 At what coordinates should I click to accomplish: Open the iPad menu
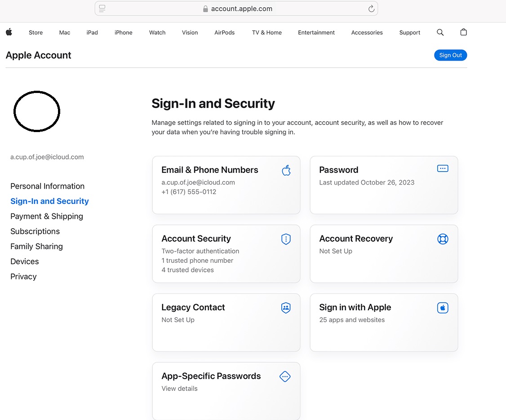(x=92, y=33)
